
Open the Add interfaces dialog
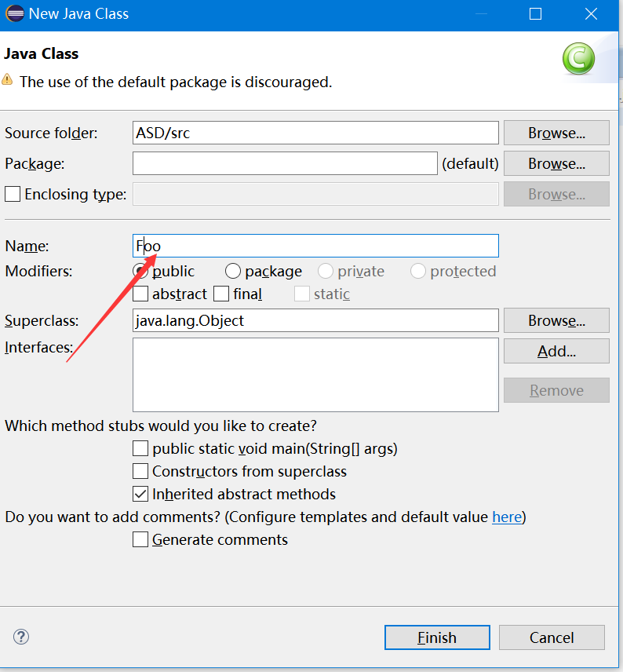pos(556,351)
